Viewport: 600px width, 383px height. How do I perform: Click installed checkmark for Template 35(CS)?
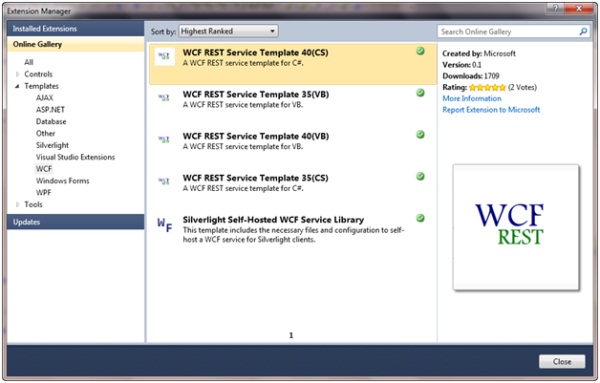(420, 176)
